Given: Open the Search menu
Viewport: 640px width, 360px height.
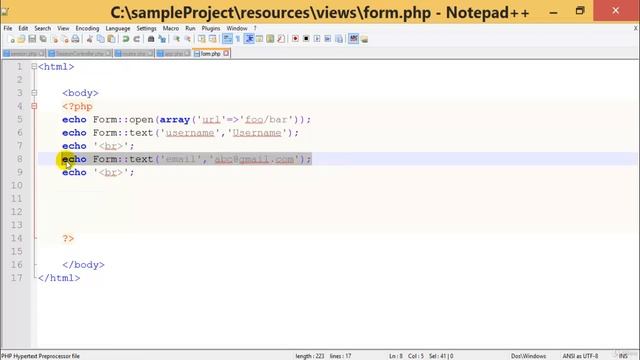Looking at the screenshot, I should click(x=42, y=28).
